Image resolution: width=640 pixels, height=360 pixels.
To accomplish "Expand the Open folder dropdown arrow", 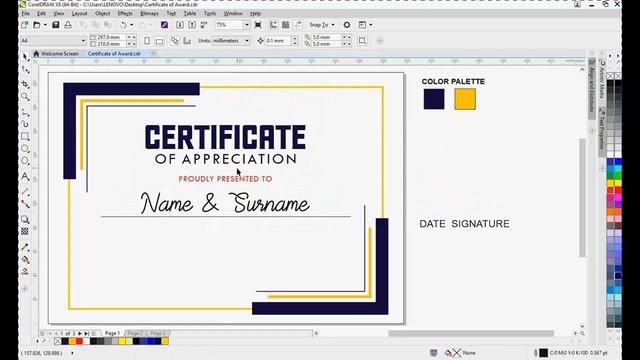I will (x=45, y=25).
